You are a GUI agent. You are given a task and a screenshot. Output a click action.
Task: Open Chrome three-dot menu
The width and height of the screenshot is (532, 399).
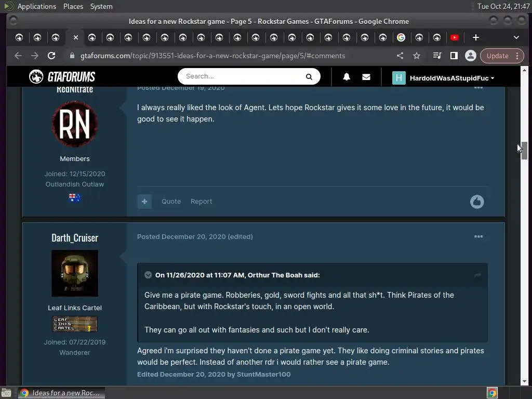517,56
